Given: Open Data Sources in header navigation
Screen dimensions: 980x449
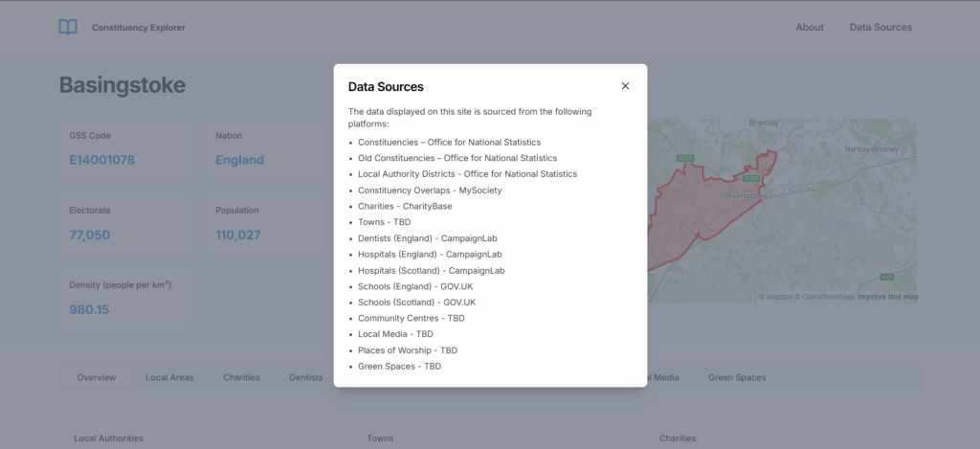Looking at the screenshot, I should pos(880,28).
